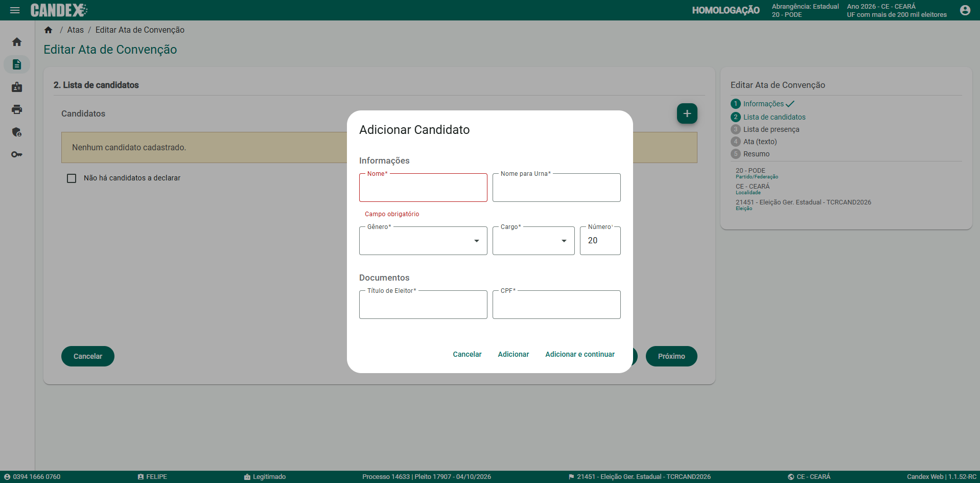Click the green plus add candidate button
This screenshot has height=483, width=980.
687,113
